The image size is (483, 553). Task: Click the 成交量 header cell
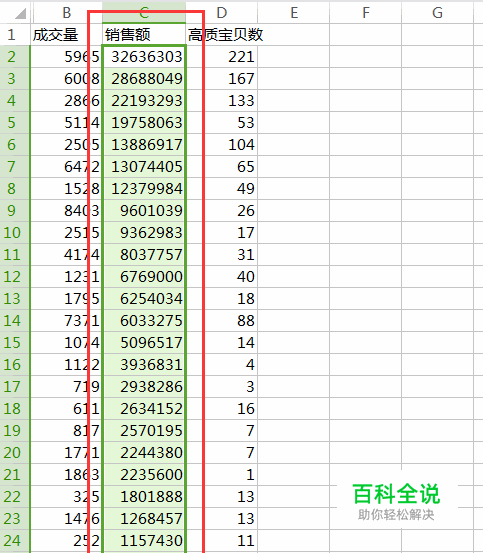coord(67,35)
